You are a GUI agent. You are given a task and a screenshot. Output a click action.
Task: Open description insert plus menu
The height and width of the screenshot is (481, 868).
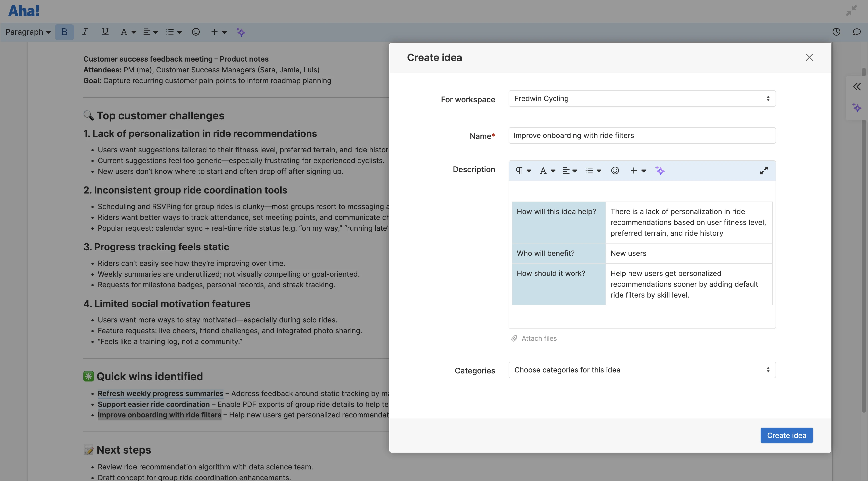click(x=637, y=171)
